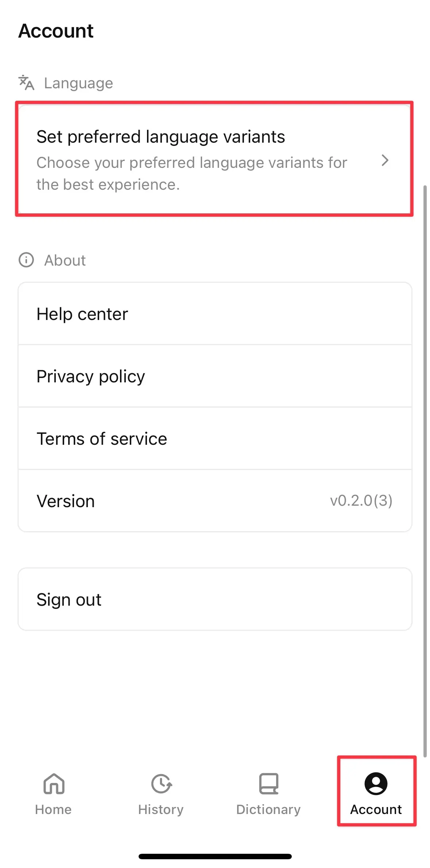Click the version number v0.2.0(3)
430x868 pixels.
click(x=361, y=501)
